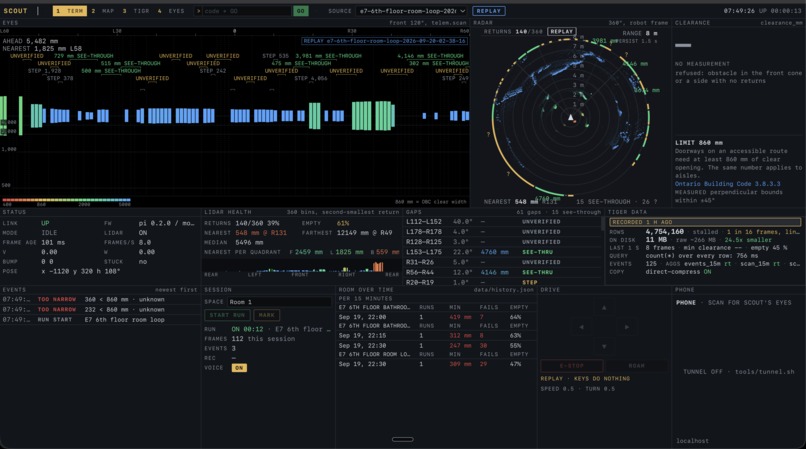806x449 pixels.
Task: Click the pill handle at bottom center
Action: [402, 439]
